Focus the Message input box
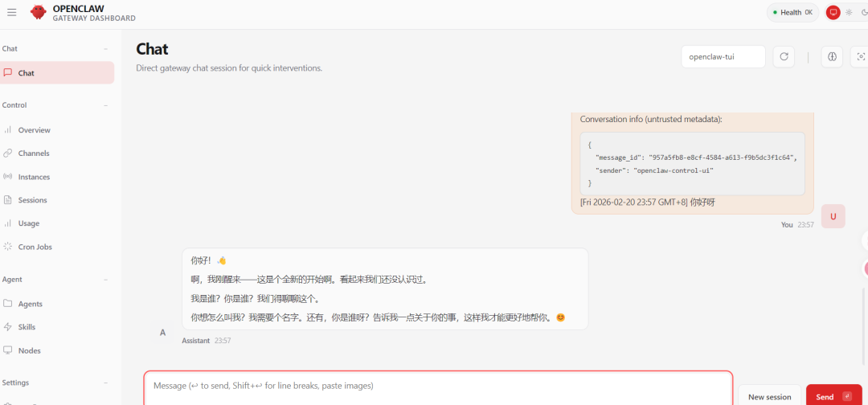This screenshot has height=405, width=868. click(x=439, y=388)
